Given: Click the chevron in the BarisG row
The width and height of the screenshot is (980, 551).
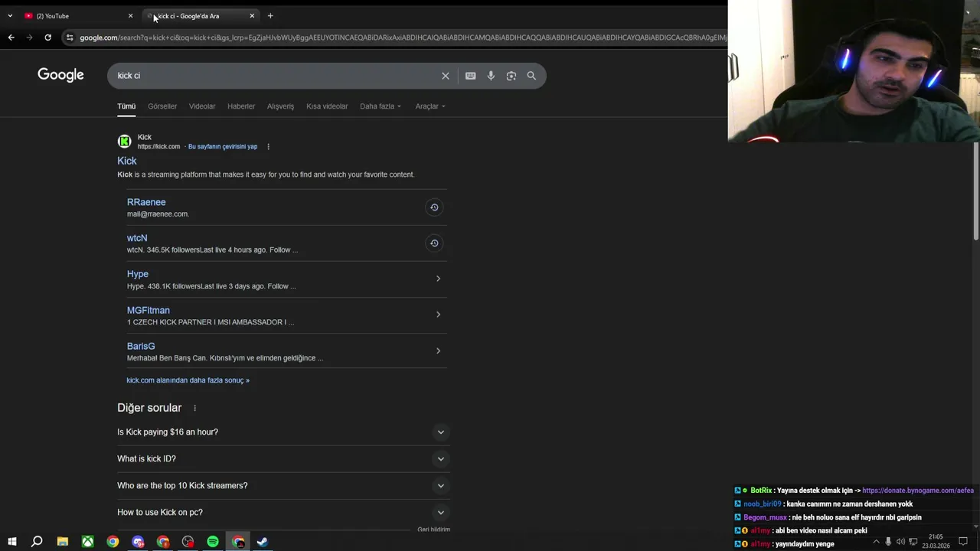Looking at the screenshot, I should point(438,350).
